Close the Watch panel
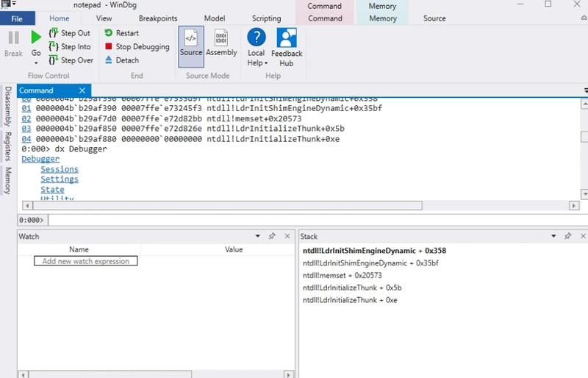The height and width of the screenshot is (378, 588). pyautogui.click(x=287, y=236)
